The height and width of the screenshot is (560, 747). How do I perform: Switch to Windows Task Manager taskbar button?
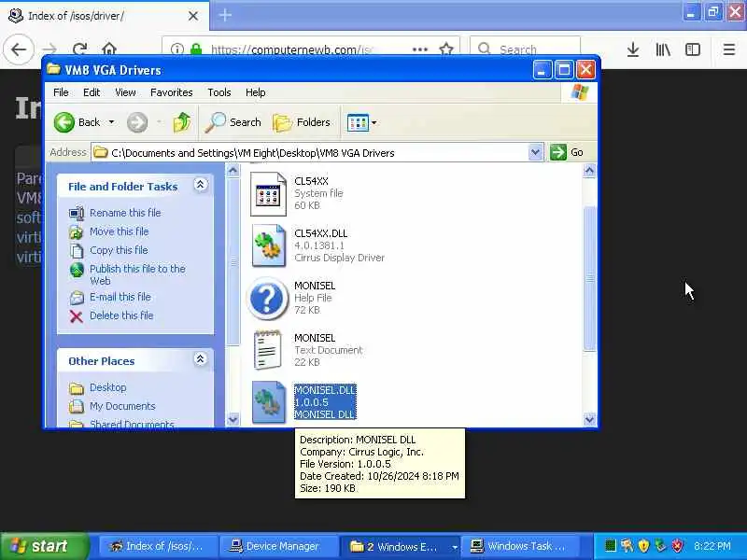coord(521,546)
